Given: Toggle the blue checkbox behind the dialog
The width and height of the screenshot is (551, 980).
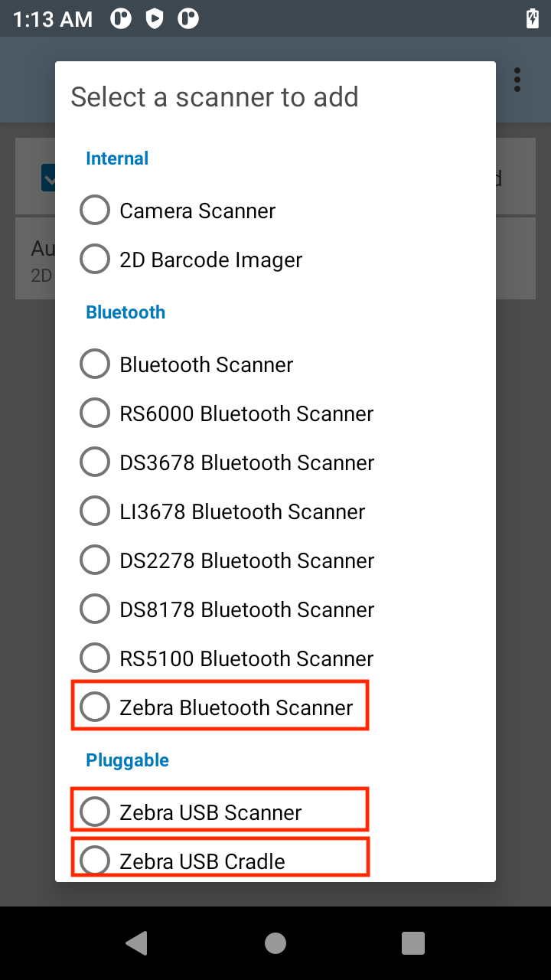Looking at the screenshot, I should click(x=47, y=178).
